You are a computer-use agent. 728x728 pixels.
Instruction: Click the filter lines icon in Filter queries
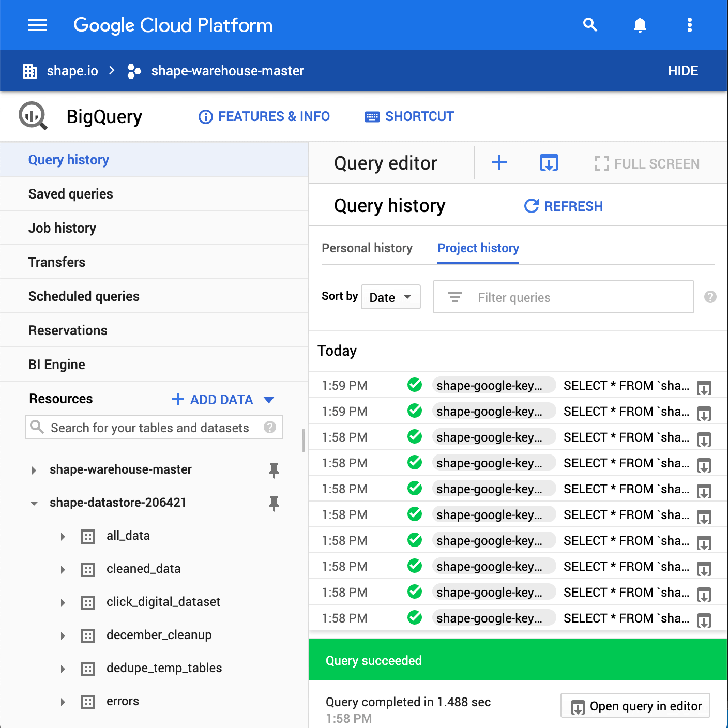455,297
